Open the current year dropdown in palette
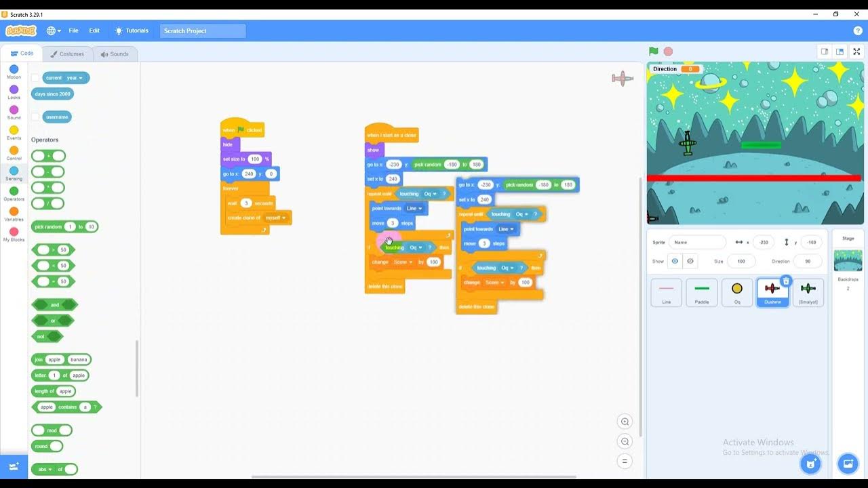 click(x=75, y=78)
